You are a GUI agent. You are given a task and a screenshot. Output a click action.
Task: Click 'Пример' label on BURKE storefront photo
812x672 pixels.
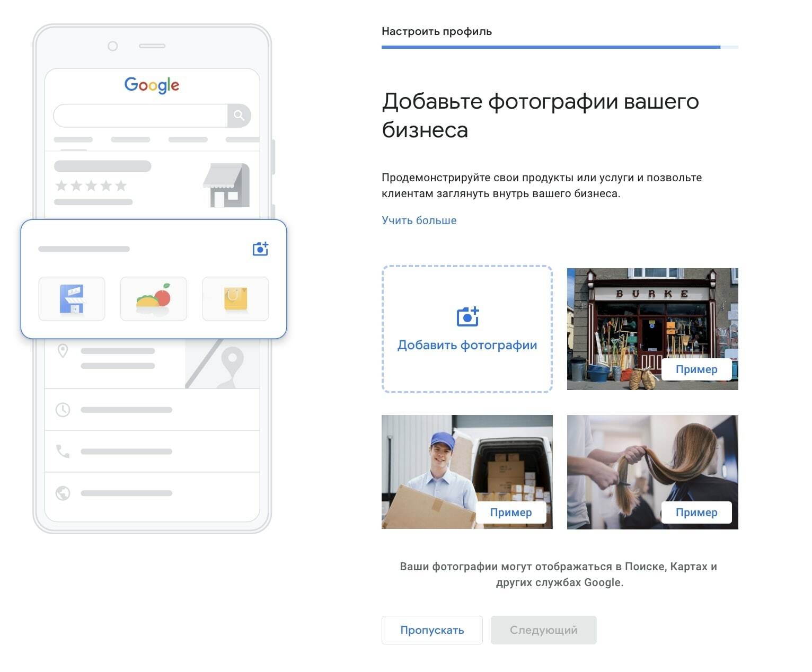tap(696, 369)
